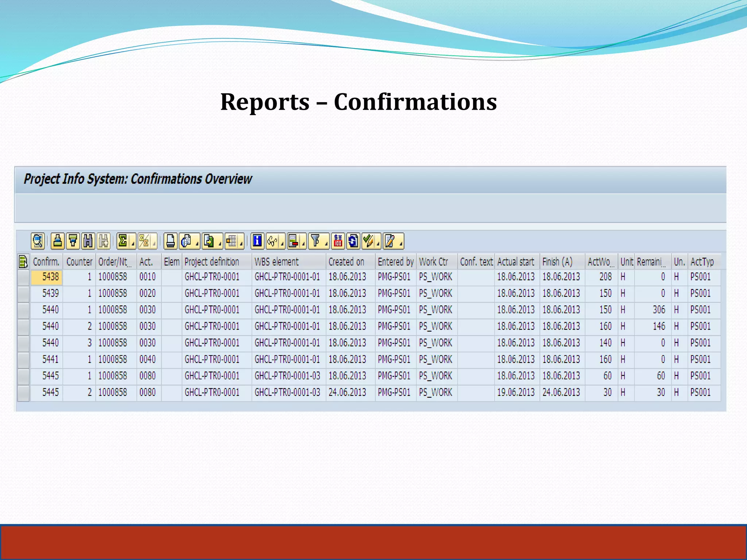Select row of confirmation 5439
The image size is (747, 560).
pos(23,293)
